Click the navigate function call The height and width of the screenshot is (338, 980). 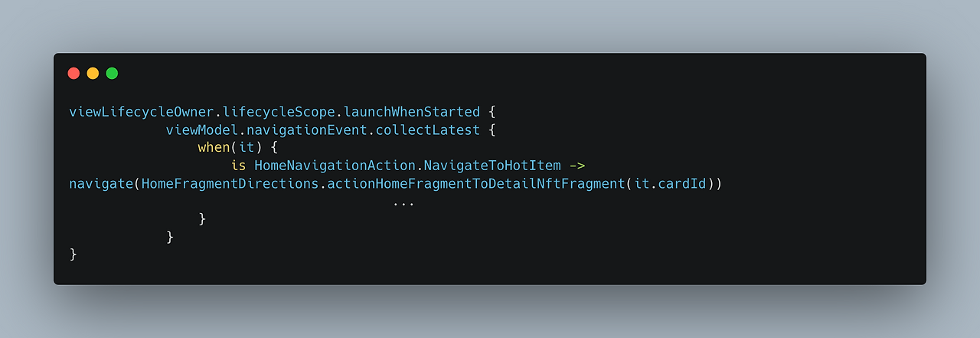(101, 184)
